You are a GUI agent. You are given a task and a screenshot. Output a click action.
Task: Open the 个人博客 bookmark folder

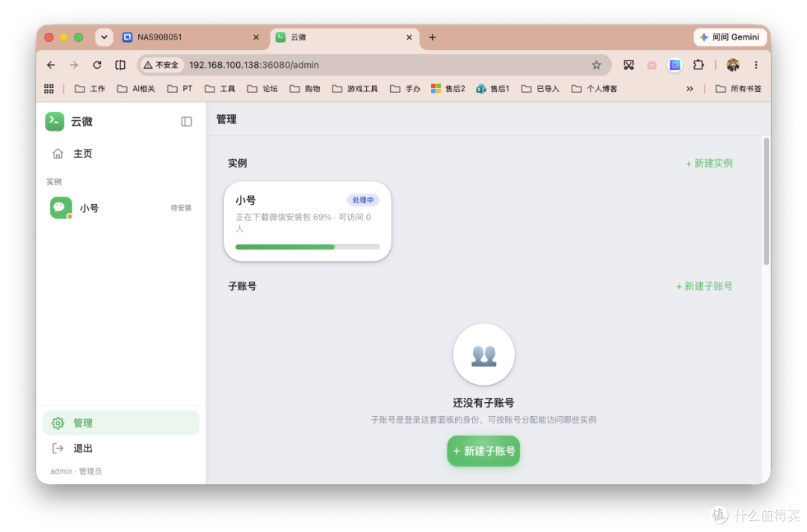(x=595, y=88)
